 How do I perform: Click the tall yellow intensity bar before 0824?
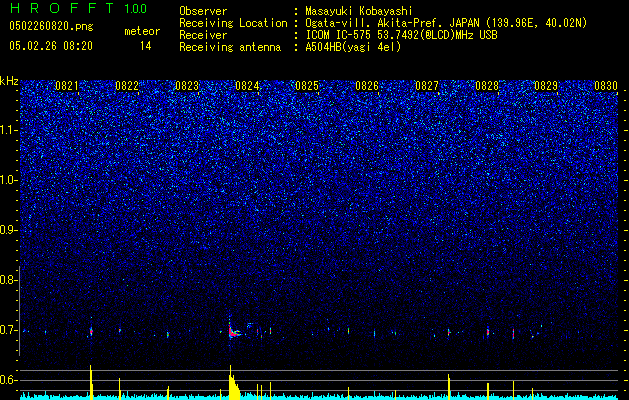click(x=233, y=383)
